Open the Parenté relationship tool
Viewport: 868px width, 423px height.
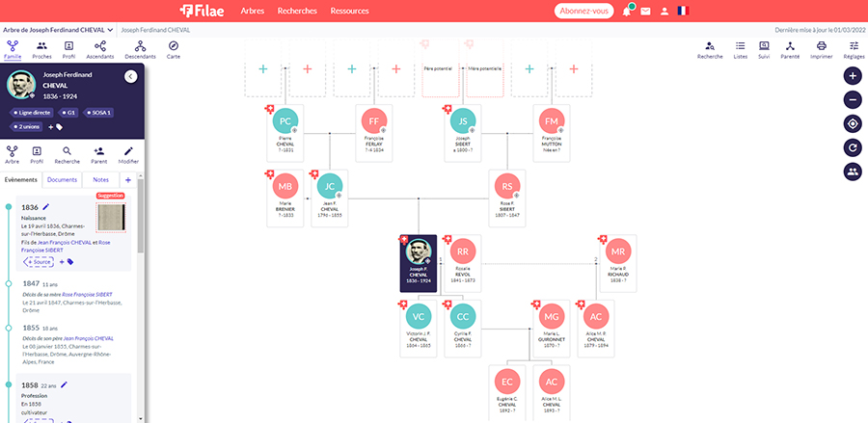click(x=789, y=49)
